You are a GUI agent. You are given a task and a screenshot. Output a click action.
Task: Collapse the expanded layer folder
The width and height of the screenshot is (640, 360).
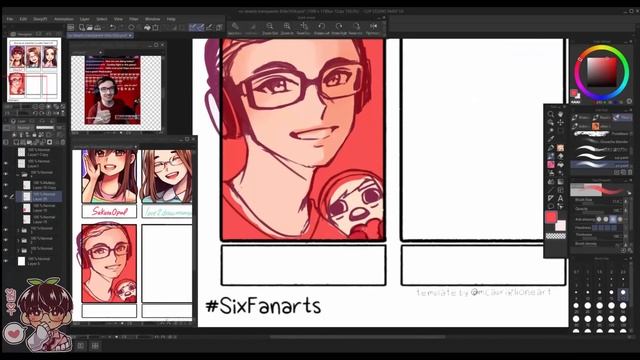pos(18,174)
